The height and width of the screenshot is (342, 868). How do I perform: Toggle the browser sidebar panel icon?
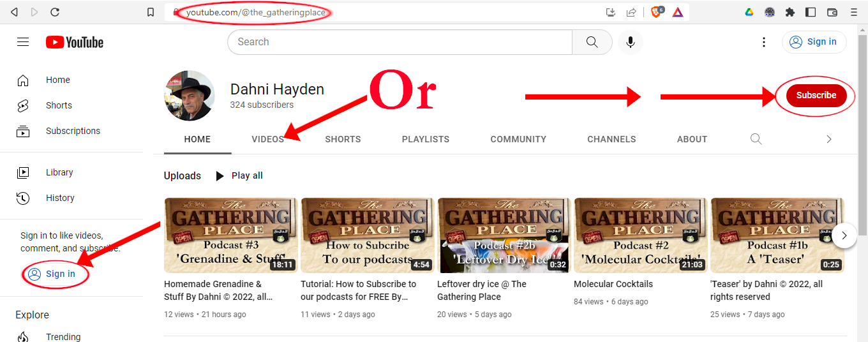point(811,12)
